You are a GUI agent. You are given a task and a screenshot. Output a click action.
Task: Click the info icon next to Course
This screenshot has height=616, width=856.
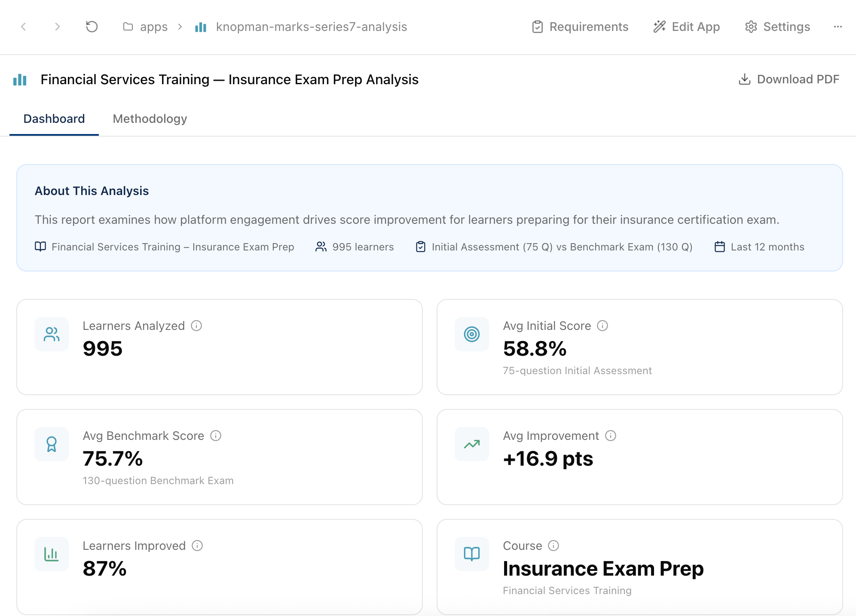pos(553,546)
